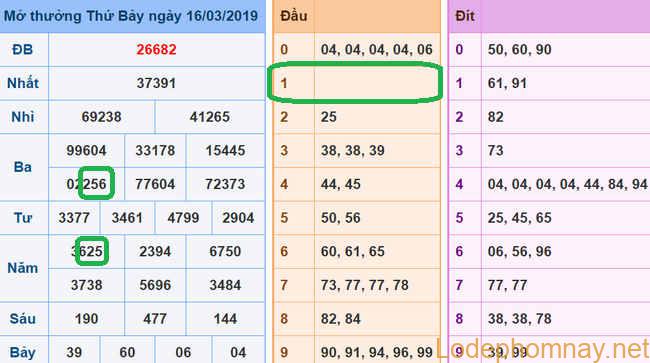
Task: Select the Ba prize number 99604
Action: point(86,150)
